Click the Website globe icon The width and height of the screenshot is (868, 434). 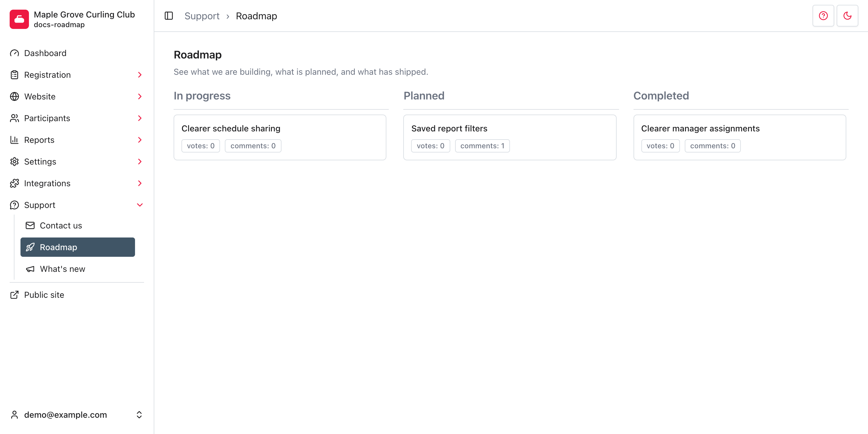tap(14, 97)
